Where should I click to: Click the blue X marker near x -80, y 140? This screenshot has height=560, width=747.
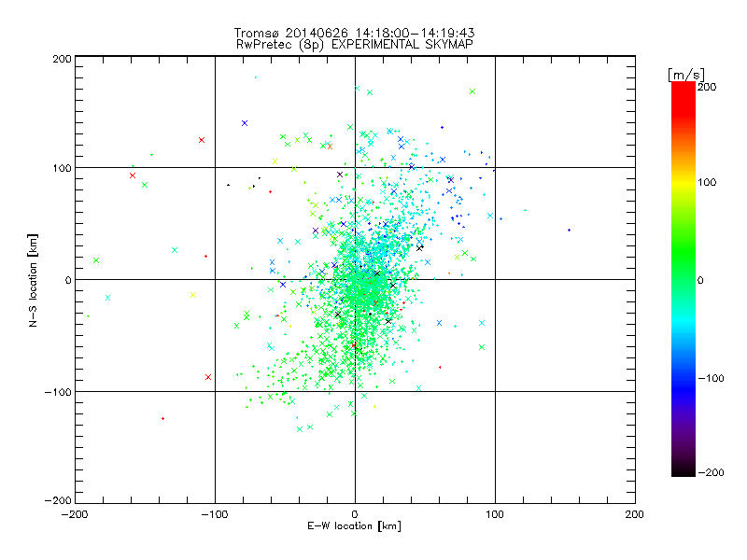tap(245, 123)
